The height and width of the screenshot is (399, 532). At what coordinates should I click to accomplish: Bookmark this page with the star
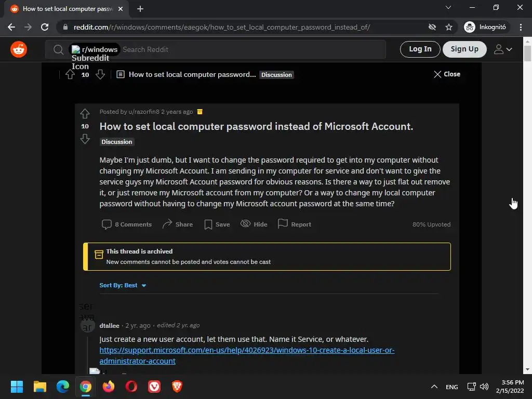click(x=449, y=27)
